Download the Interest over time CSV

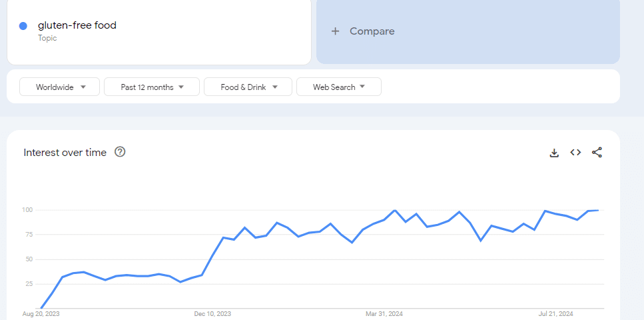click(553, 153)
